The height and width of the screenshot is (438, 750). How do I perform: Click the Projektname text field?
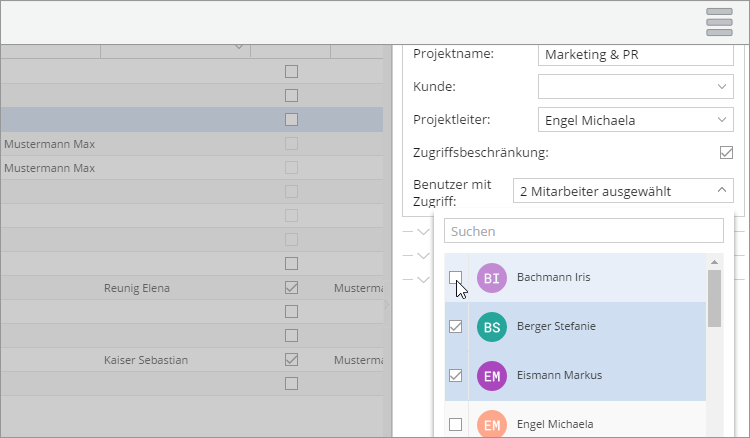[635, 54]
